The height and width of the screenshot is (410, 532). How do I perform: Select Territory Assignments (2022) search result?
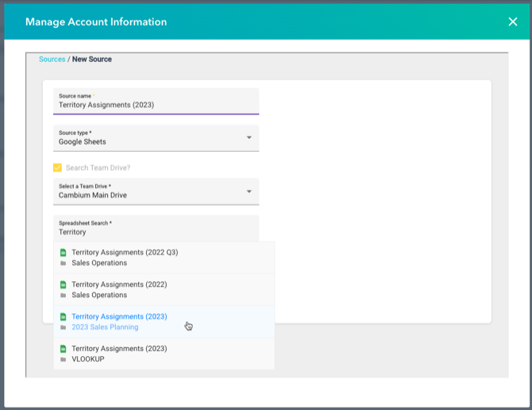click(164, 289)
